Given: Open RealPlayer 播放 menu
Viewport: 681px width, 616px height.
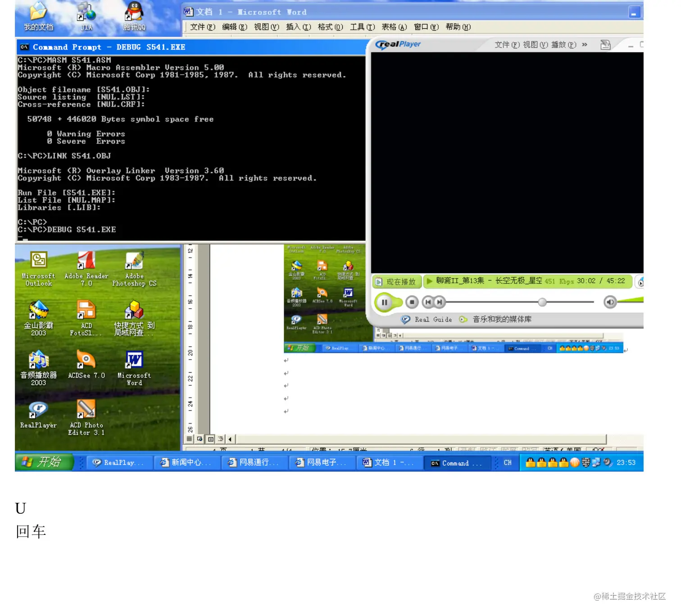Looking at the screenshot, I should [x=564, y=45].
